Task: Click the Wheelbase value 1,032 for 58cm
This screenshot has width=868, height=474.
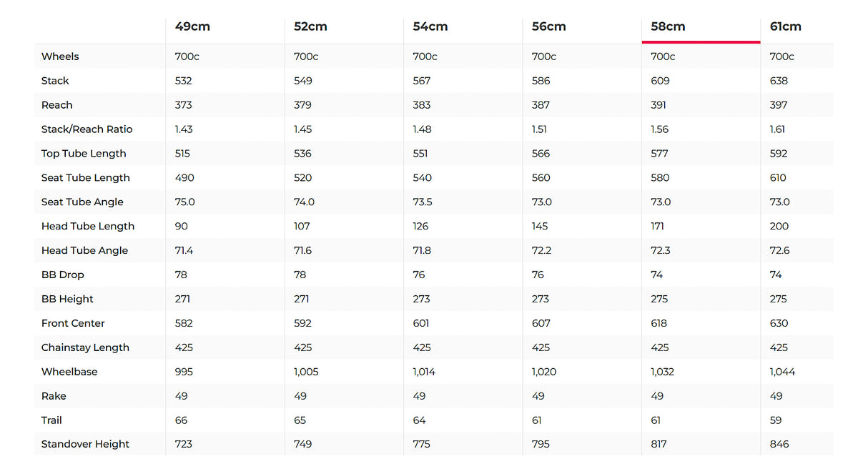Action: click(x=662, y=372)
